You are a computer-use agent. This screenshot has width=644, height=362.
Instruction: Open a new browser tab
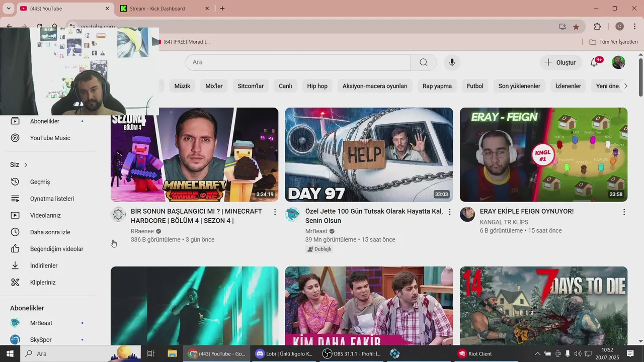click(x=222, y=9)
